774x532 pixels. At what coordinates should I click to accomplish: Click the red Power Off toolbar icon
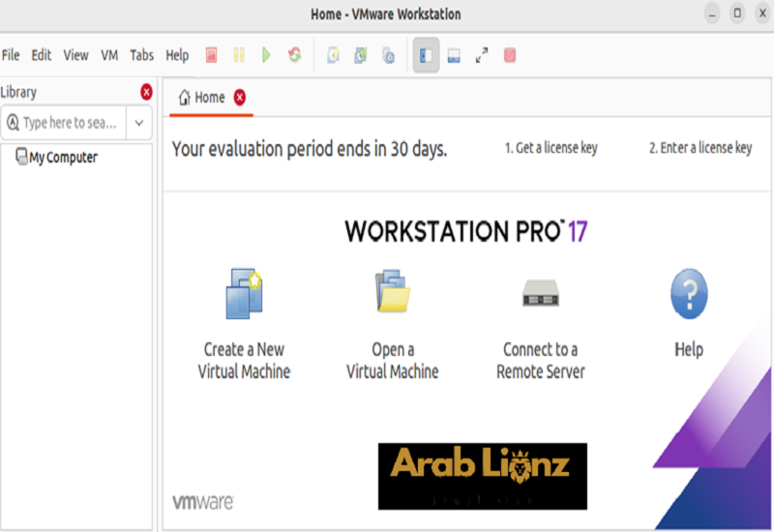tap(211, 55)
